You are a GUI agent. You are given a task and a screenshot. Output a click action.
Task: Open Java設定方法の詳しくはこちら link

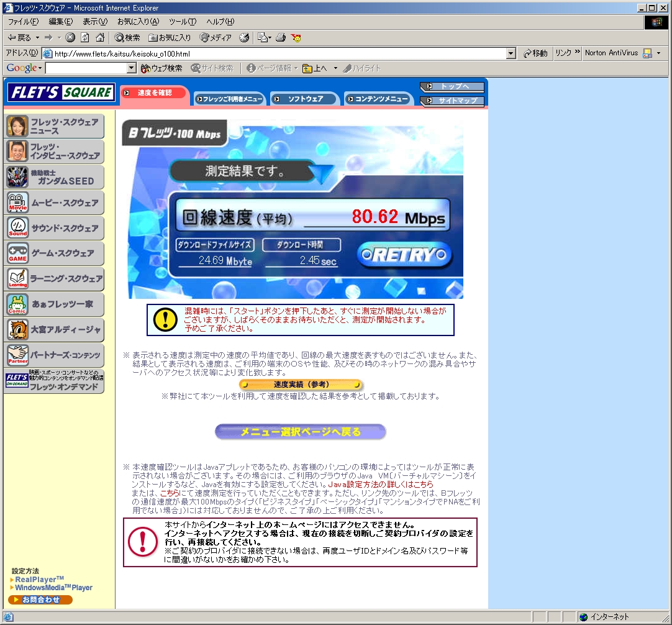pos(381,485)
